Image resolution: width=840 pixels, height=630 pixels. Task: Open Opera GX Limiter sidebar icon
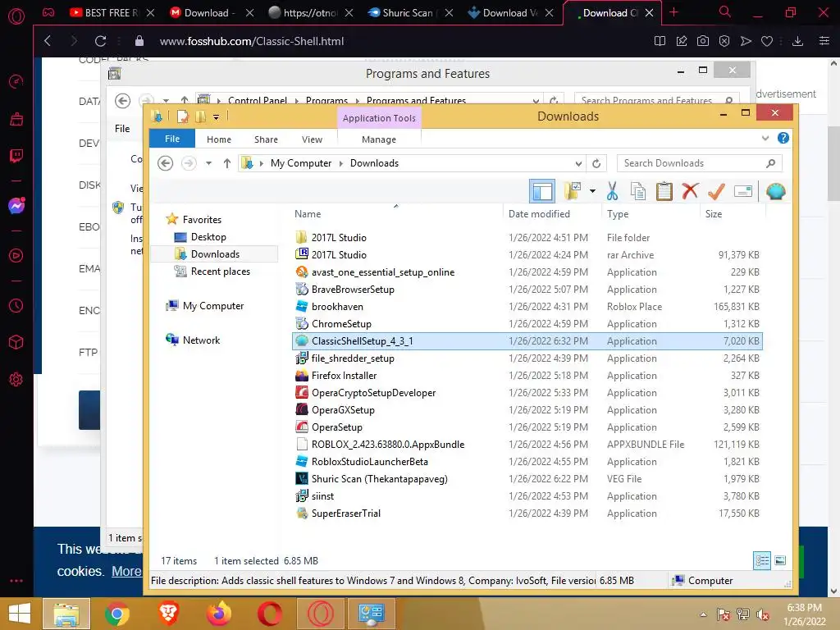[16, 81]
